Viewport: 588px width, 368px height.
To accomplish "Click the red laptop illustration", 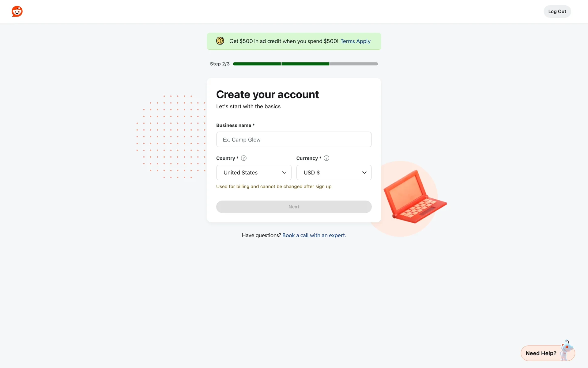I will click(x=414, y=197).
